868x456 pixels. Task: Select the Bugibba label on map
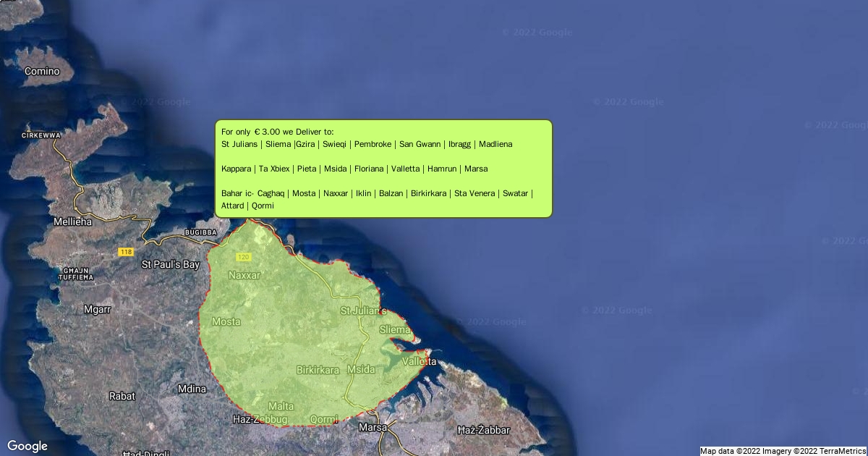click(x=200, y=232)
